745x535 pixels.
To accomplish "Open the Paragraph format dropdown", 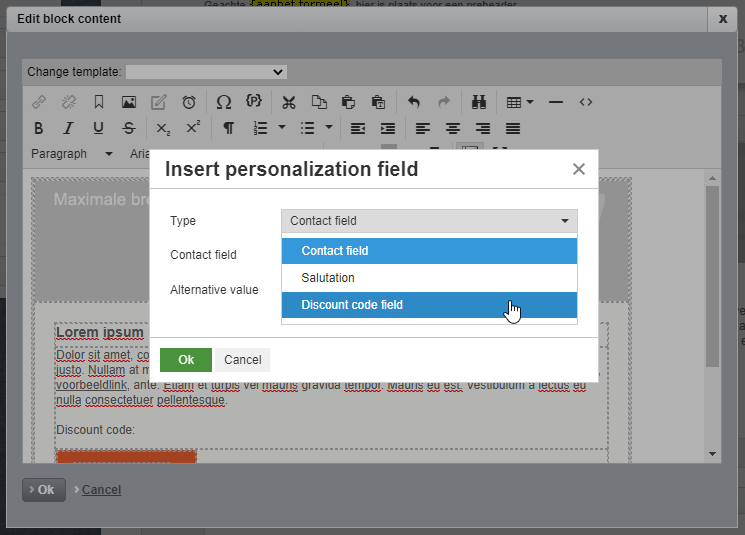I will click(72, 154).
